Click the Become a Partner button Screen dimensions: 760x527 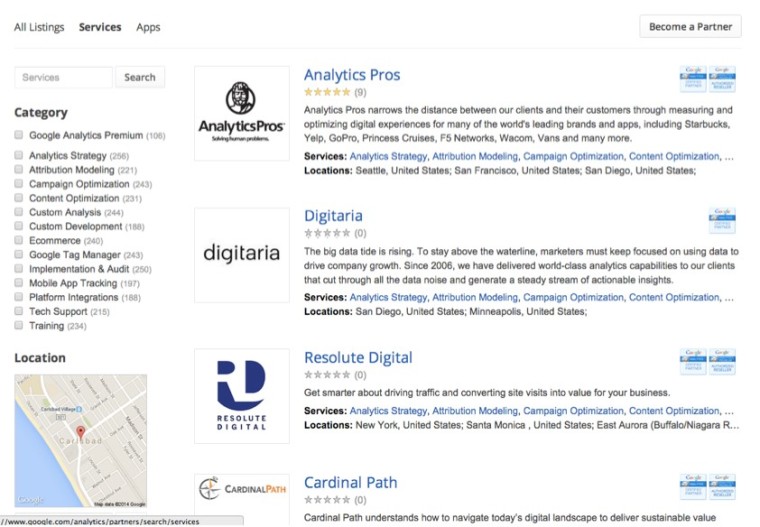pos(690,27)
